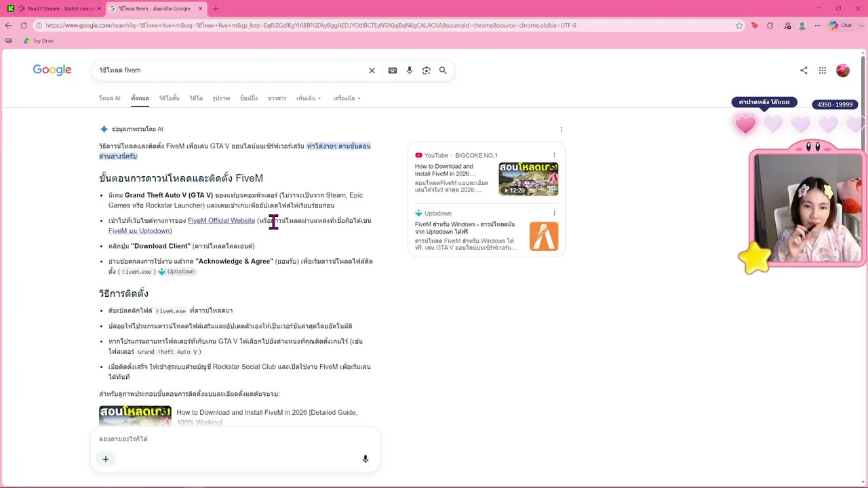
Task: Select the ทั้งหมด results tab
Action: tap(140, 98)
